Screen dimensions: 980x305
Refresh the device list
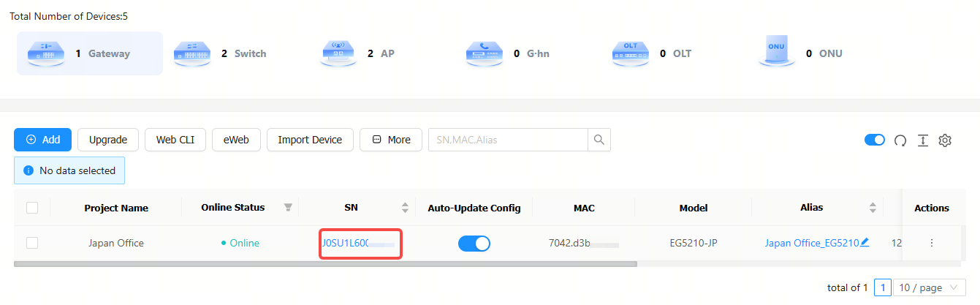900,140
